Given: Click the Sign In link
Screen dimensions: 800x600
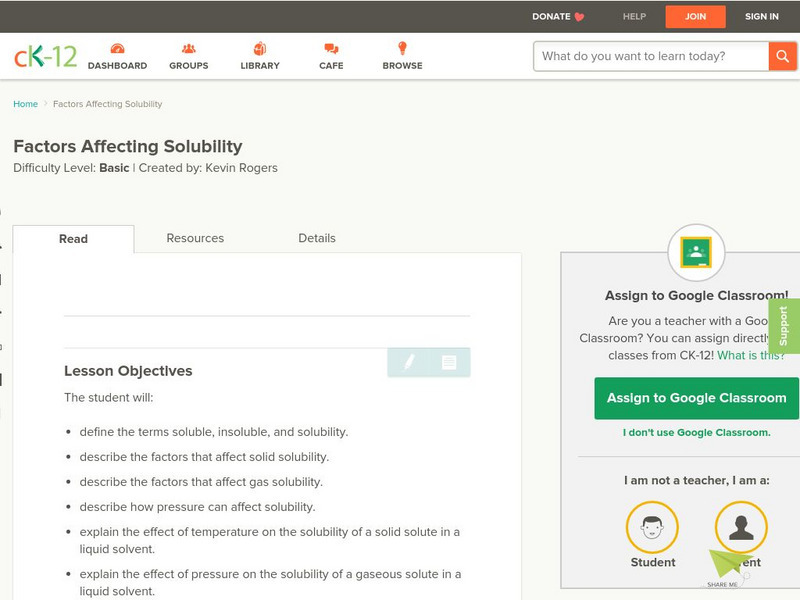Looking at the screenshot, I should pos(762,17).
